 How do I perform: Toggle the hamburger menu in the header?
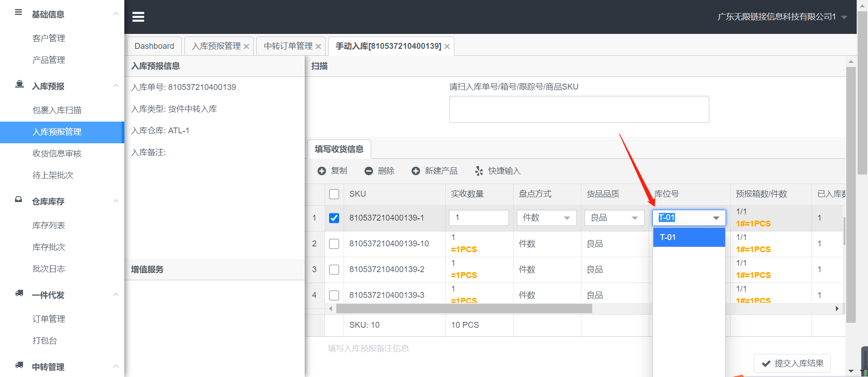click(x=138, y=17)
